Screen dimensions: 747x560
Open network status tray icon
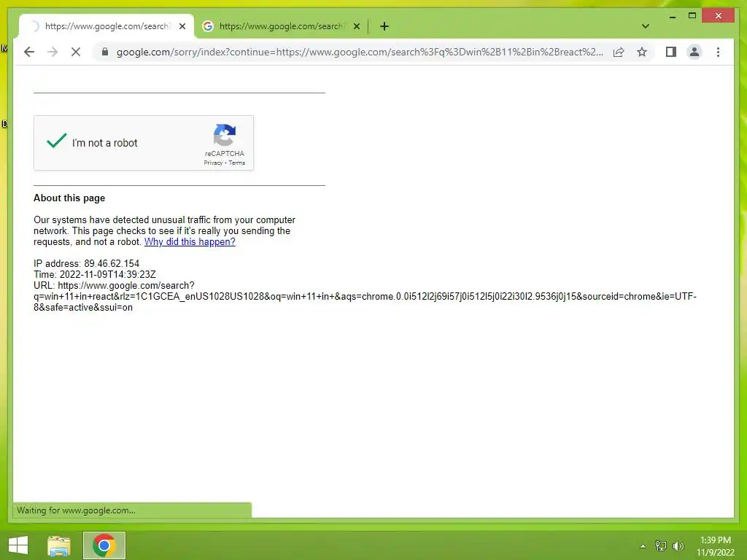(661, 546)
